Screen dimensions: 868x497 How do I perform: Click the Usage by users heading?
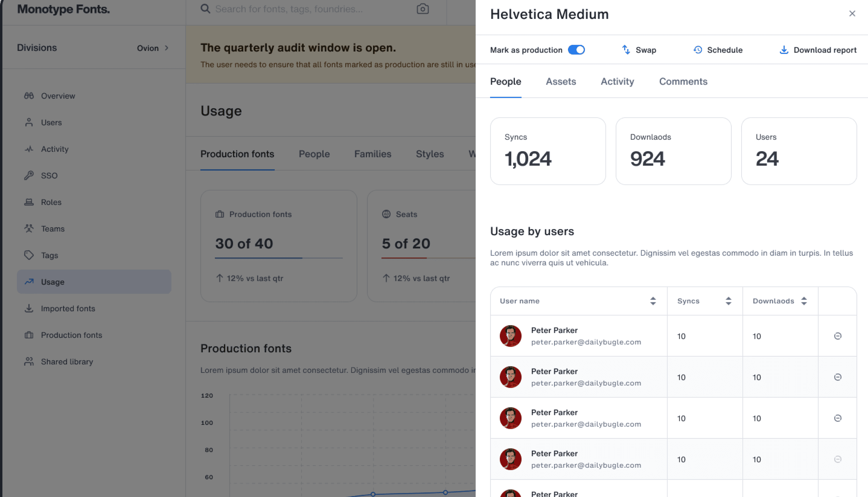pos(532,231)
